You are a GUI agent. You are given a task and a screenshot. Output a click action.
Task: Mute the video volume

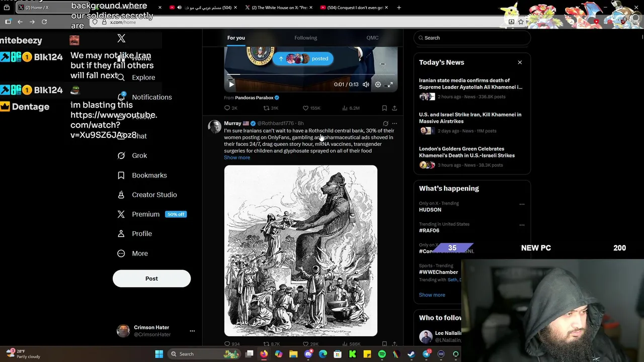point(366,84)
